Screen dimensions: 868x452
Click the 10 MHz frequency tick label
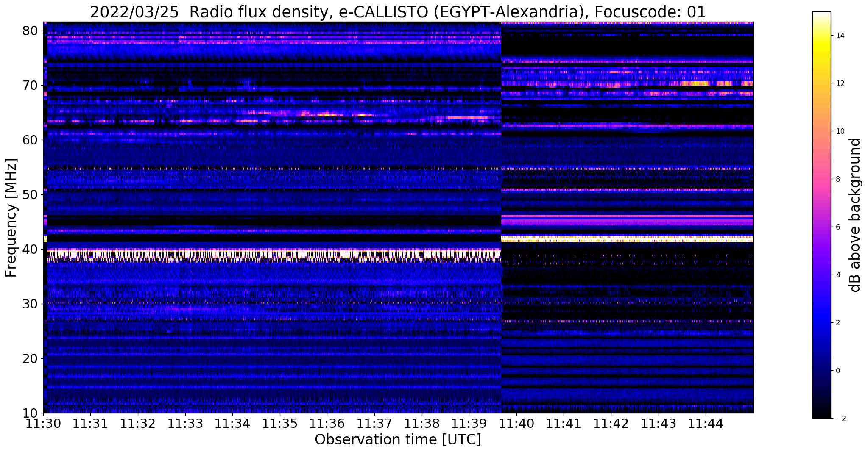[x=31, y=413]
